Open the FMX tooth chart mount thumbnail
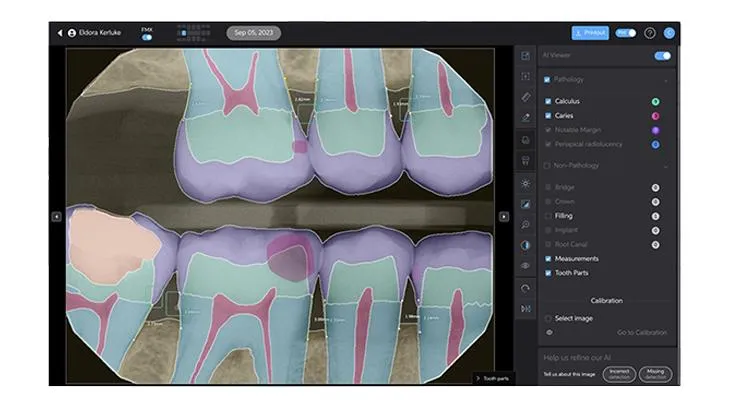This screenshot has width=730, height=410. pos(194,33)
